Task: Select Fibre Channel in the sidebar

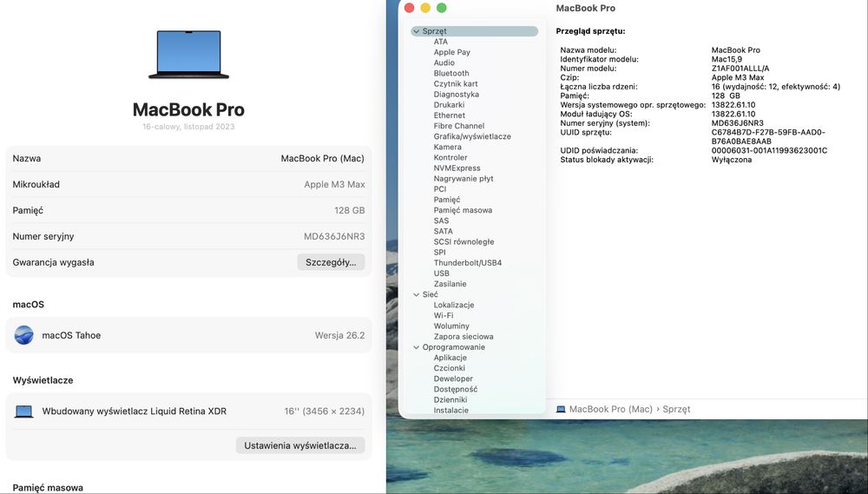Action: (x=459, y=126)
